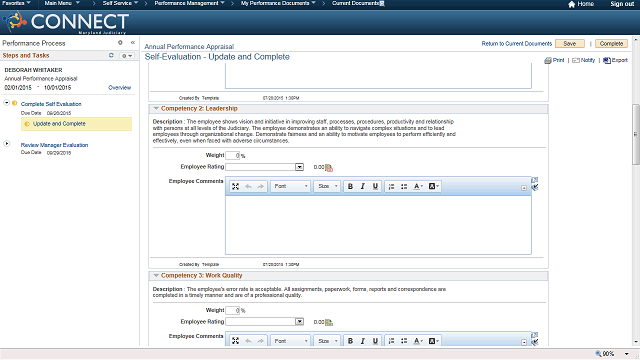Open Size dropdown in Competency 3 editor
This screenshot has width=640, height=360.
pyautogui.click(x=327, y=341)
